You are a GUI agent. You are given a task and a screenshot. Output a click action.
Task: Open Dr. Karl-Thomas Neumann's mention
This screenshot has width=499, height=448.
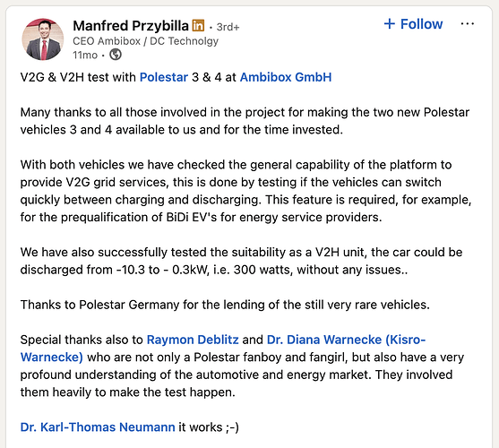[98, 427]
